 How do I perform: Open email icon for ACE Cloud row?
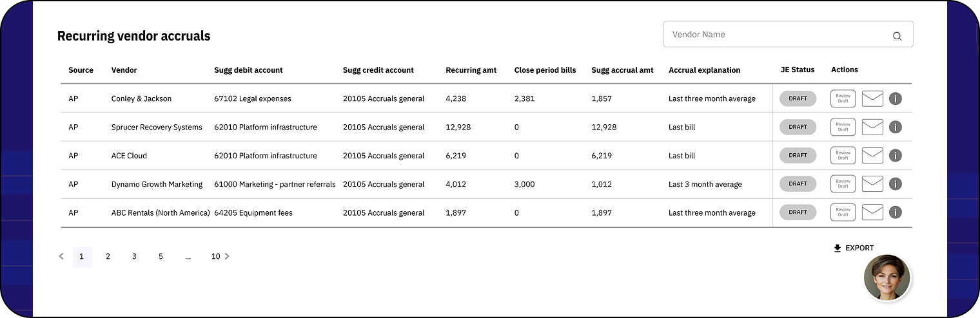point(872,155)
